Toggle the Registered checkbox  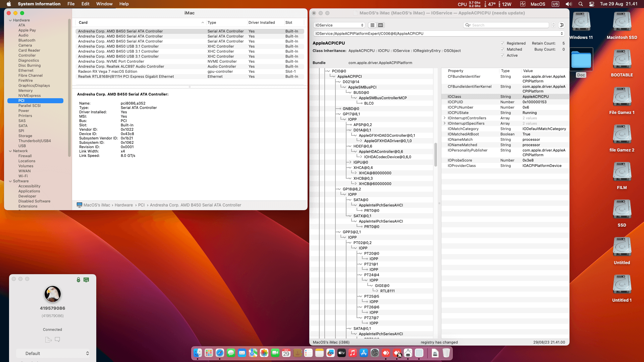pos(502,43)
